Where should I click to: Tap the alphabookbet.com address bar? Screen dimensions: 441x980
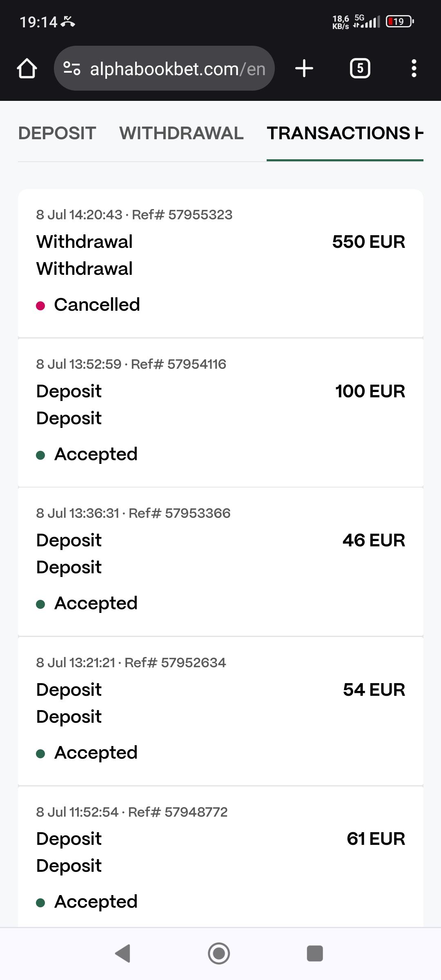177,69
